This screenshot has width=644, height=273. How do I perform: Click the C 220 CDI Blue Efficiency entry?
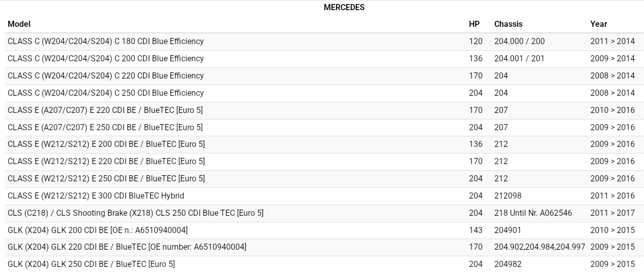pyautogui.click(x=106, y=75)
